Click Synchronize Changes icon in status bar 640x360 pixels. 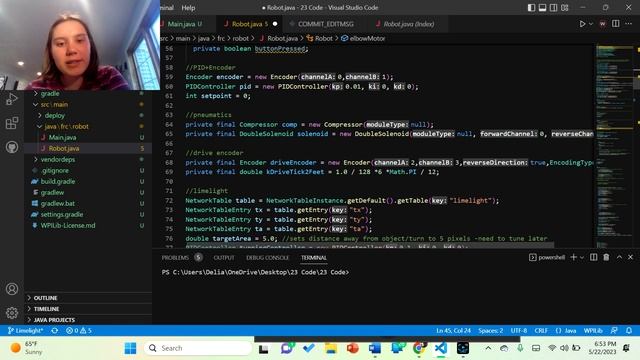click(55, 331)
